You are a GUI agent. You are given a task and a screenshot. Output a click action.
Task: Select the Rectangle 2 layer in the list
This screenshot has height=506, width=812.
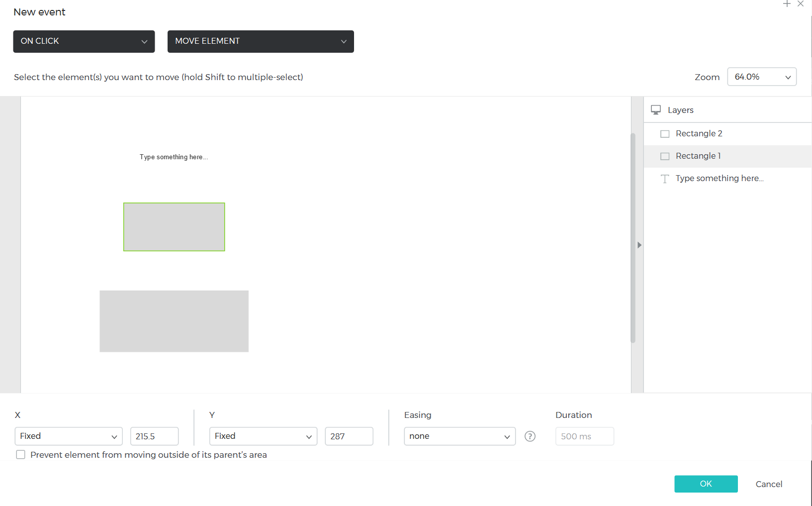point(699,134)
